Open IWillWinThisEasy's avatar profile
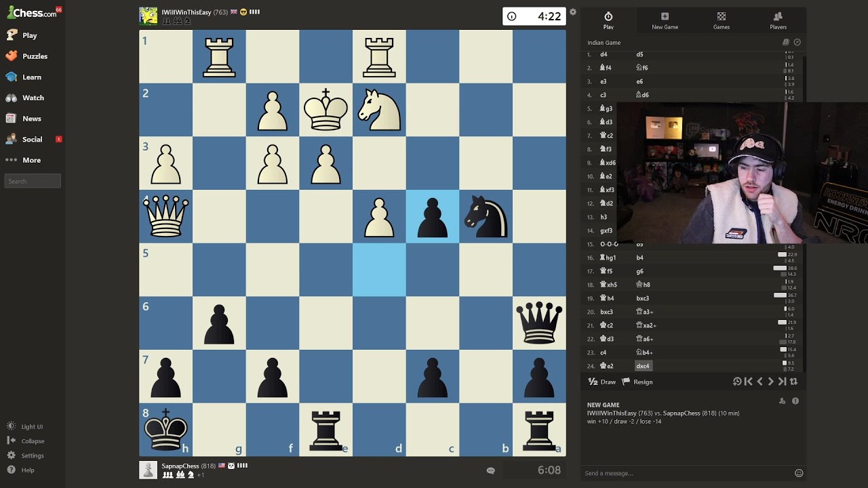Viewport: 868px width, 488px height. [148, 16]
